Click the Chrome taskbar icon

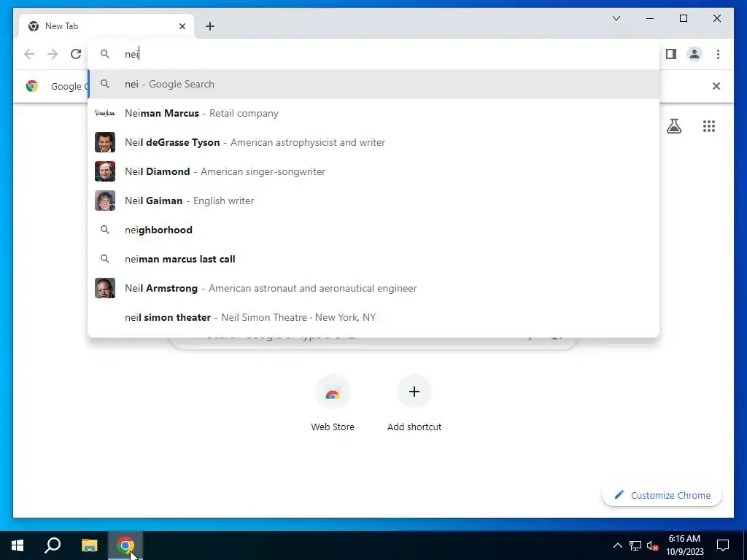click(125, 545)
